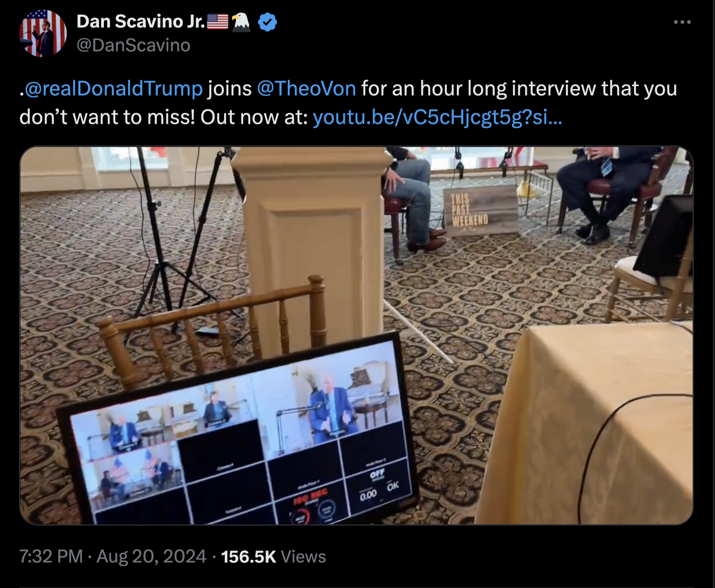The image size is (715, 588).
Task: Play the embedded interview video
Action: [356, 335]
